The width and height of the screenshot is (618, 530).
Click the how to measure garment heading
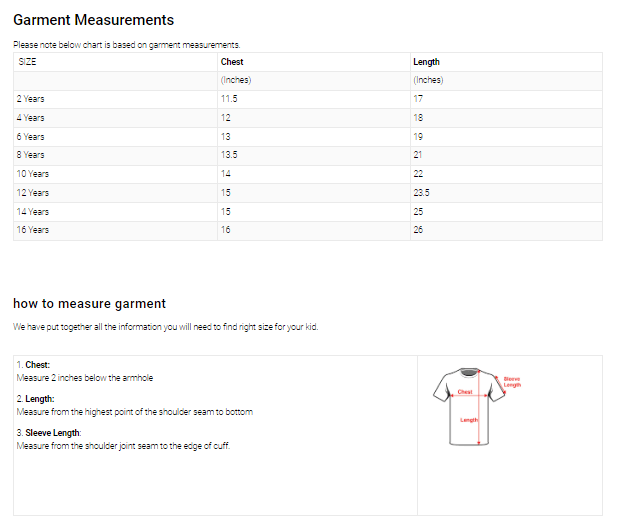[x=89, y=303]
